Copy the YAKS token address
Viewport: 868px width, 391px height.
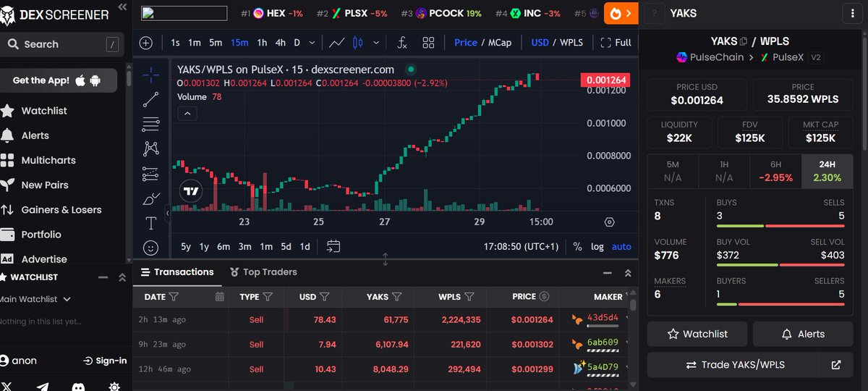tap(744, 41)
